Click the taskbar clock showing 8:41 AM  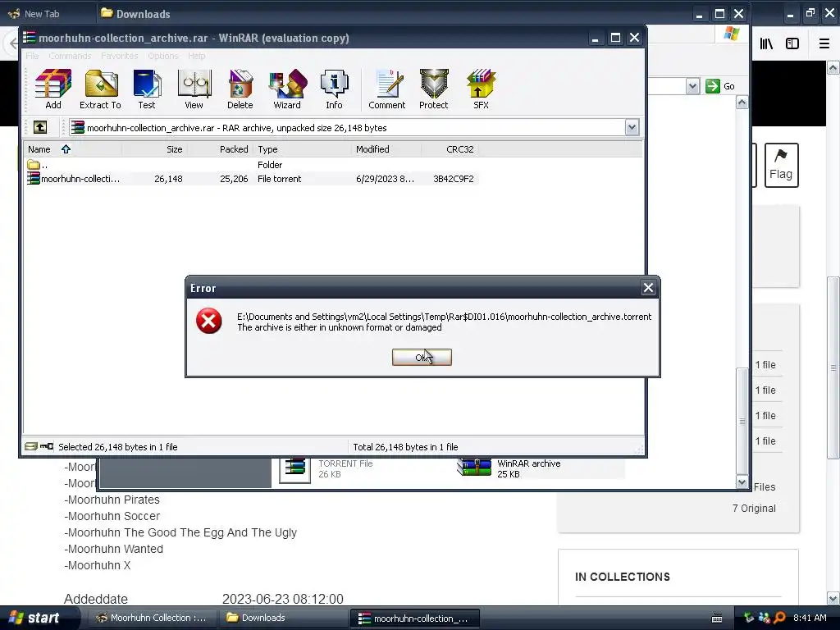coord(810,618)
